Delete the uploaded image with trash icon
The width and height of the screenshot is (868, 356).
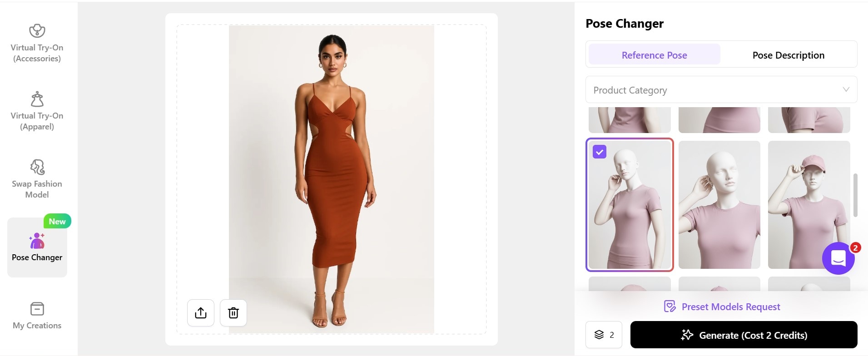coord(233,313)
